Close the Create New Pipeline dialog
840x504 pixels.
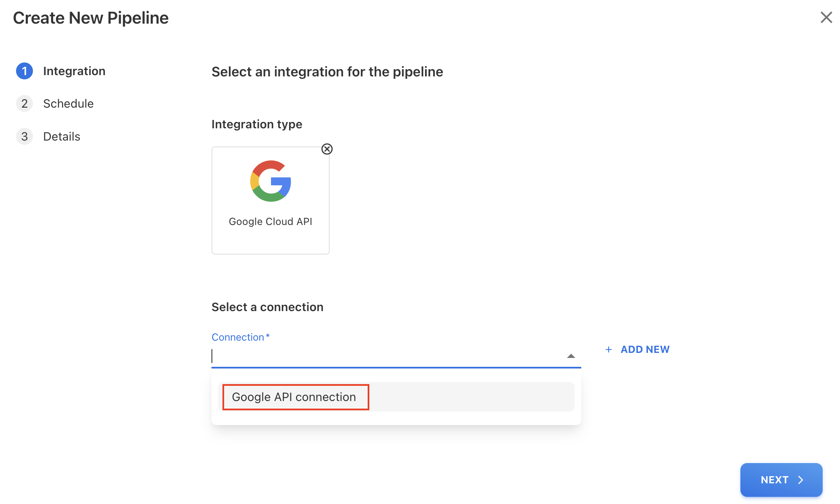[x=826, y=18]
